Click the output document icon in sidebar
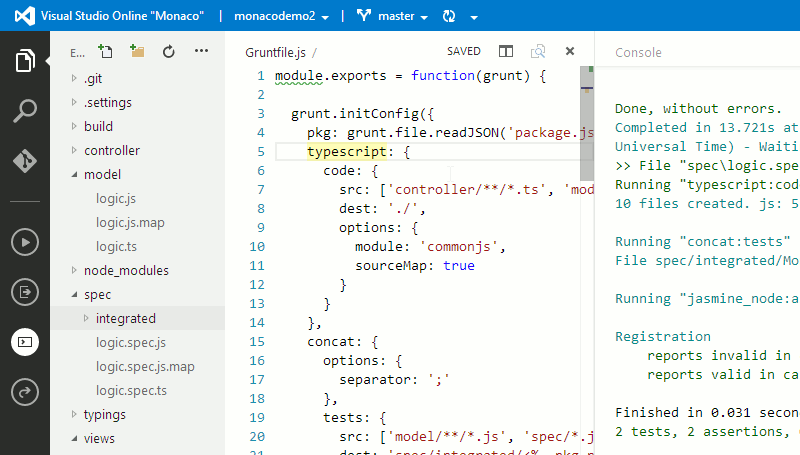This screenshot has width=800, height=455. [x=25, y=292]
